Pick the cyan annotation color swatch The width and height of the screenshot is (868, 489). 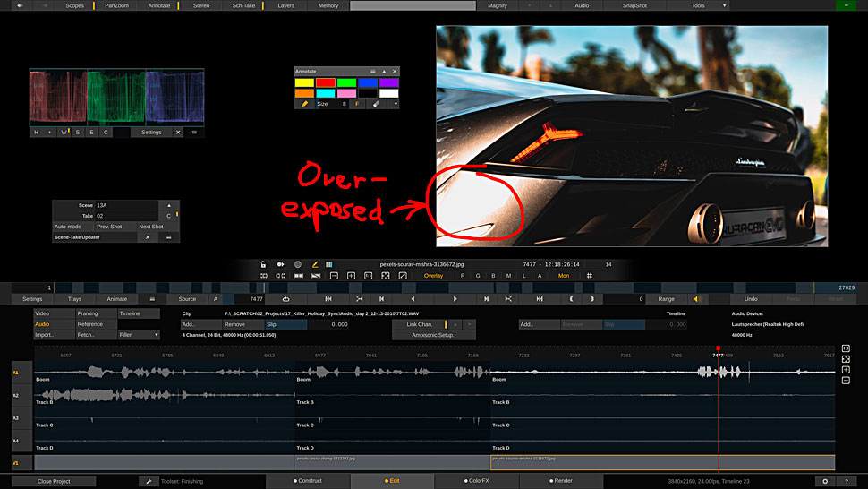[326, 93]
